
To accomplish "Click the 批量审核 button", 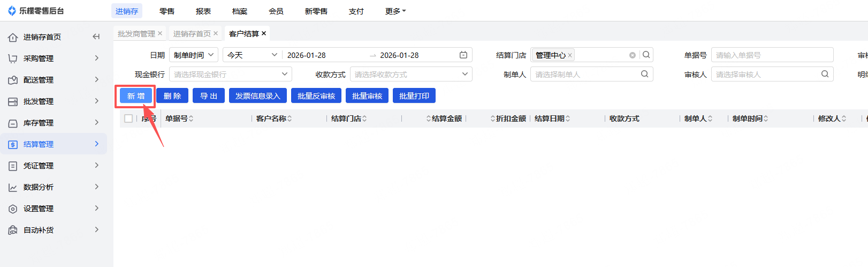I will point(367,96).
